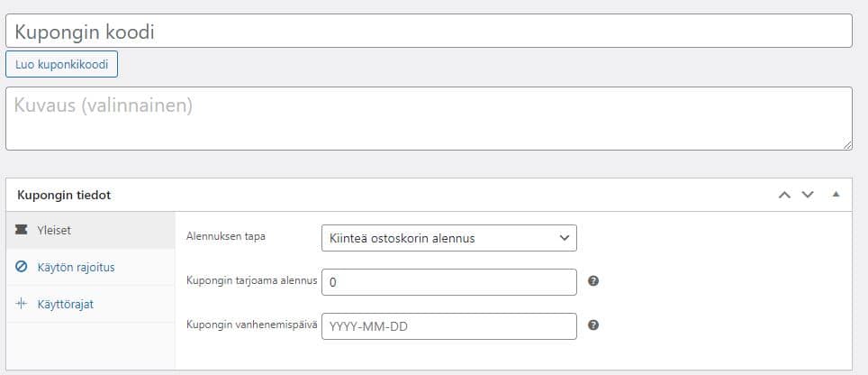
Task: Click the ticket icon beside Yleiset
Action: click(22, 230)
